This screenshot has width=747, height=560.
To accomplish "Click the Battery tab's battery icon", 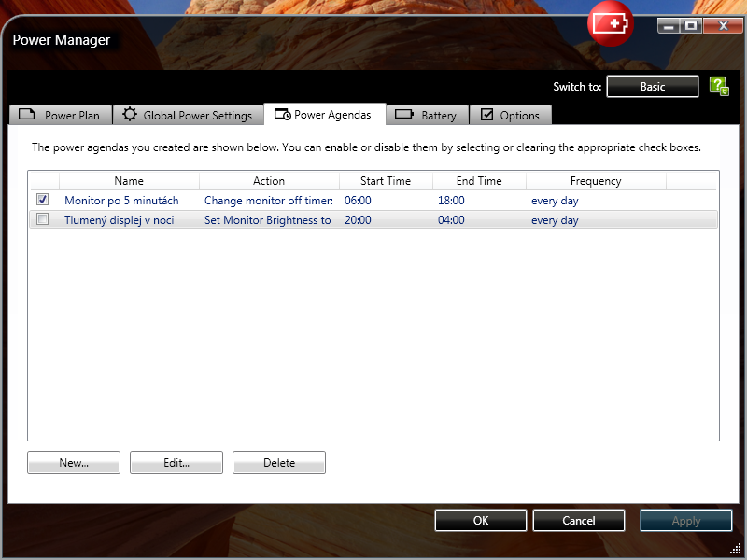I will click(404, 115).
